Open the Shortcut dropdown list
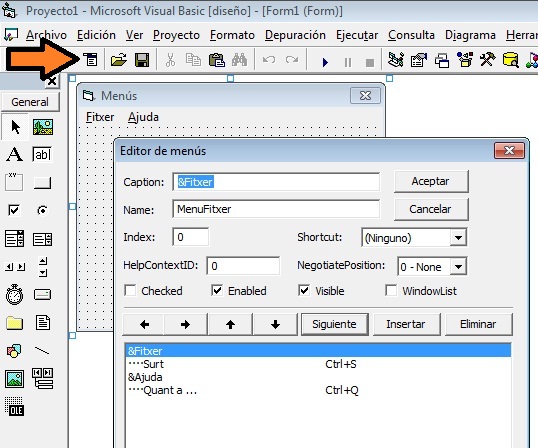Screen dimensions: 538x448 tap(458, 237)
